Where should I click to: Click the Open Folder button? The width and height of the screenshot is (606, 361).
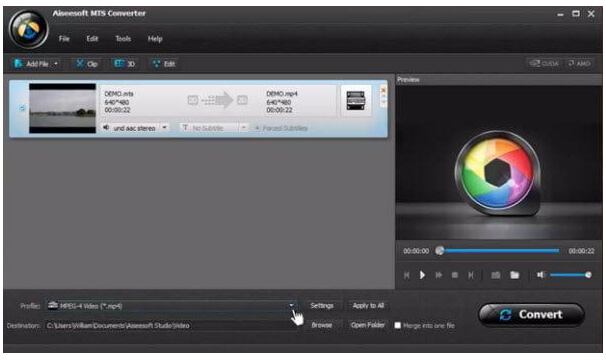(x=368, y=325)
